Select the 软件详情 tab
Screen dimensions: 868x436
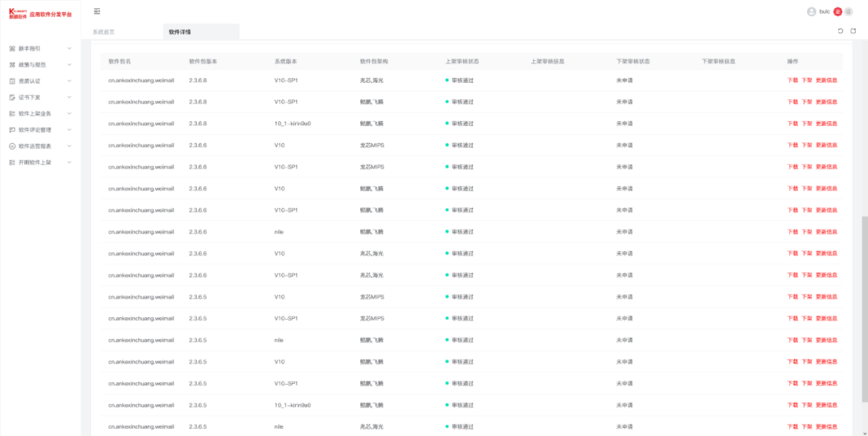pyautogui.click(x=180, y=32)
